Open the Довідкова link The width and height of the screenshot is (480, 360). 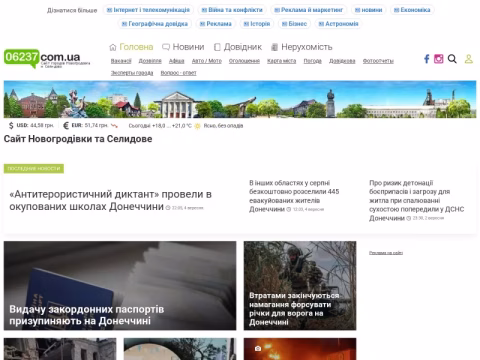[x=342, y=61]
